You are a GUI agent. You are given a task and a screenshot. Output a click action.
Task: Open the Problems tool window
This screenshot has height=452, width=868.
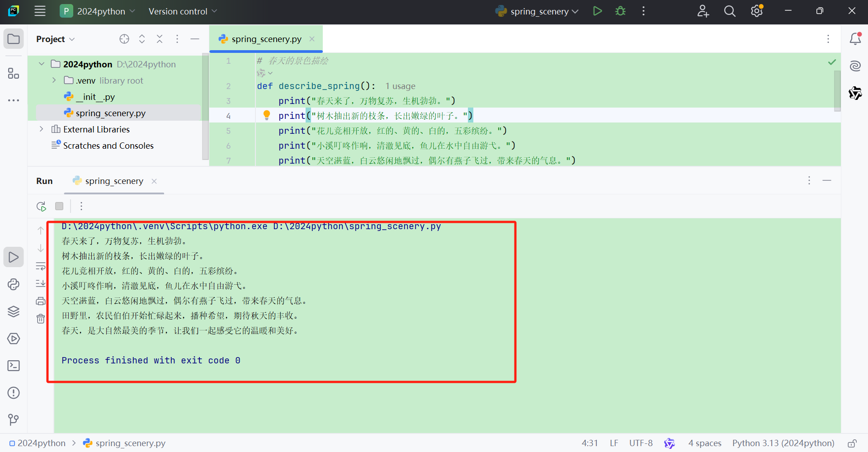[x=14, y=393]
